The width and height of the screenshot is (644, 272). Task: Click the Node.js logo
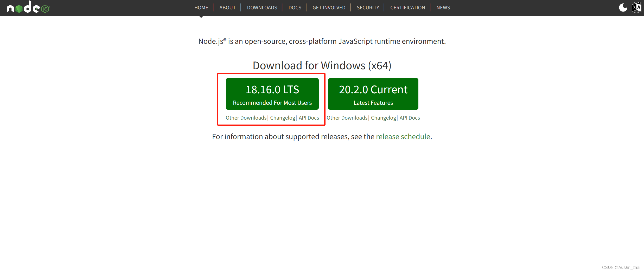point(28,7)
